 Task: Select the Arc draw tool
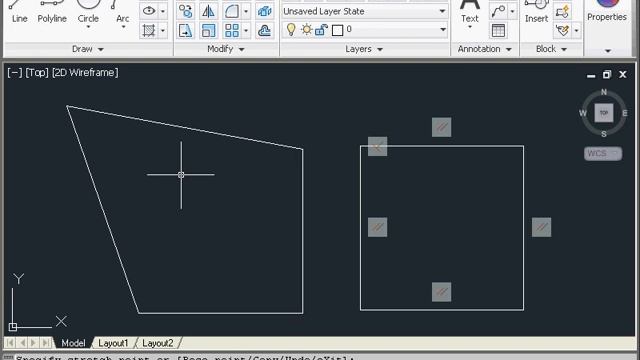click(x=122, y=13)
